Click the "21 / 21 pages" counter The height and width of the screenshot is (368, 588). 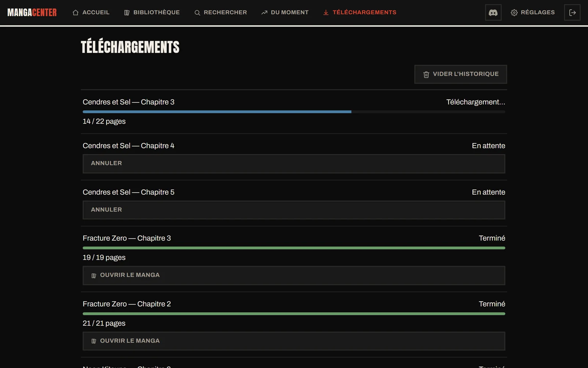click(104, 323)
